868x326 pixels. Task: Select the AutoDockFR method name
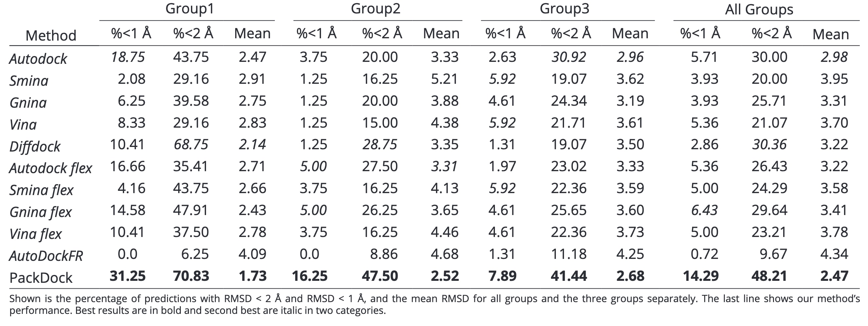pos(46,256)
